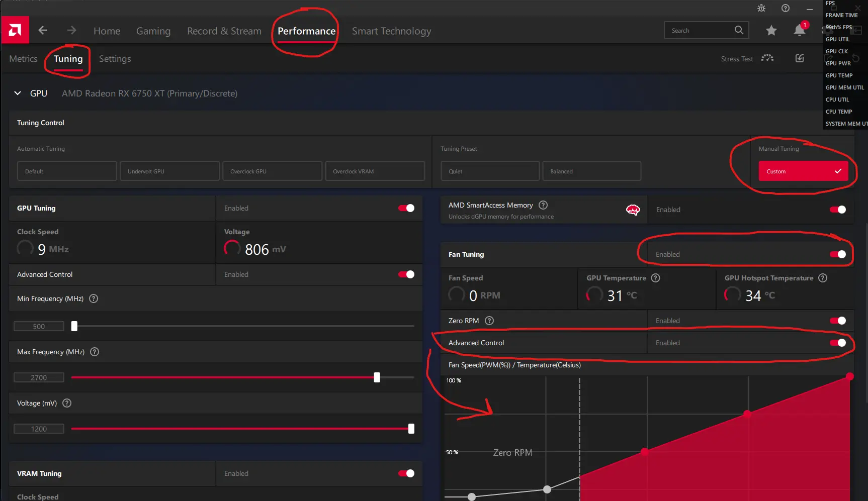Click the Stress Test label
This screenshot has width=868, height=501.
tap(737, 59)
